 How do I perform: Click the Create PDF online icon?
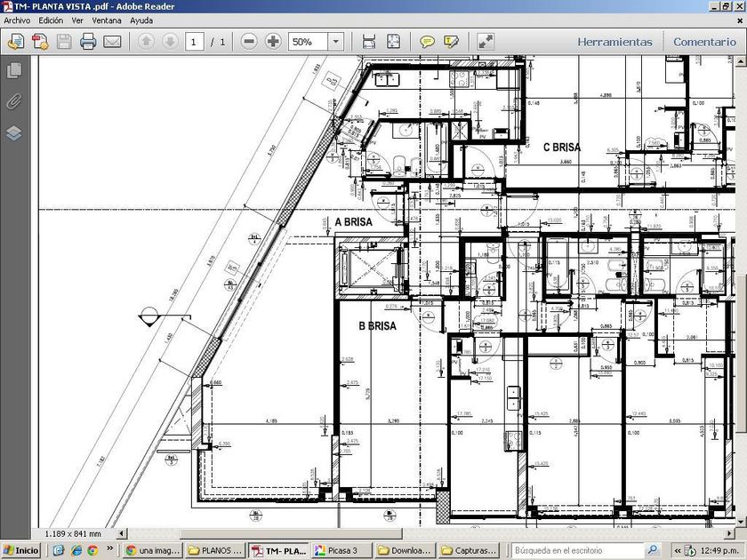40,42
